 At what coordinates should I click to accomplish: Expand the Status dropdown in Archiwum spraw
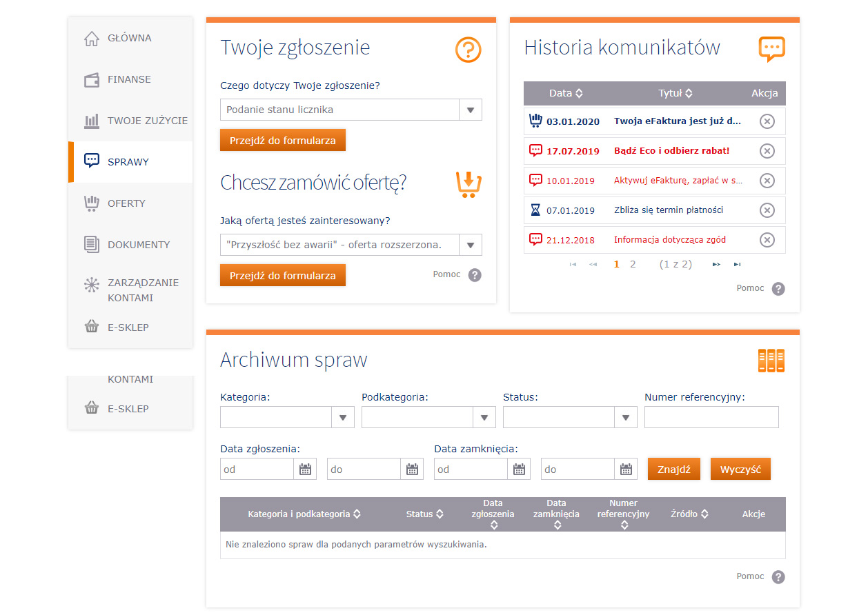point(626,416)
